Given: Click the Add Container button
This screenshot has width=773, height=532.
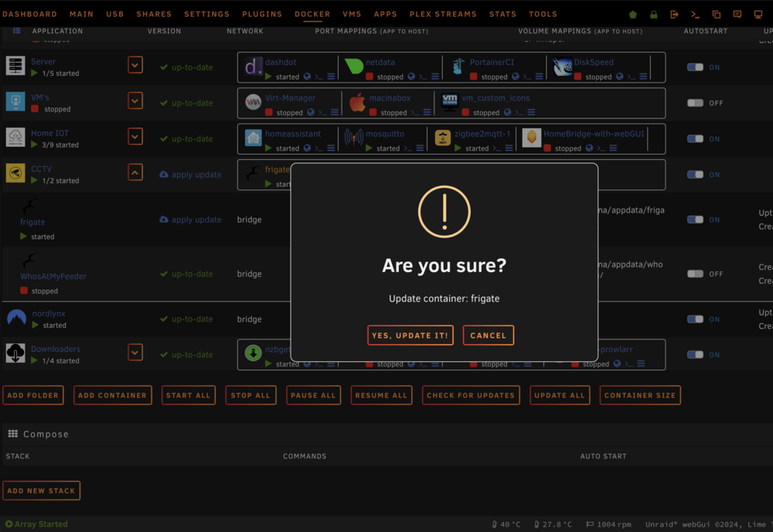Looking at the screenshot, I should (x=112, y=395).
